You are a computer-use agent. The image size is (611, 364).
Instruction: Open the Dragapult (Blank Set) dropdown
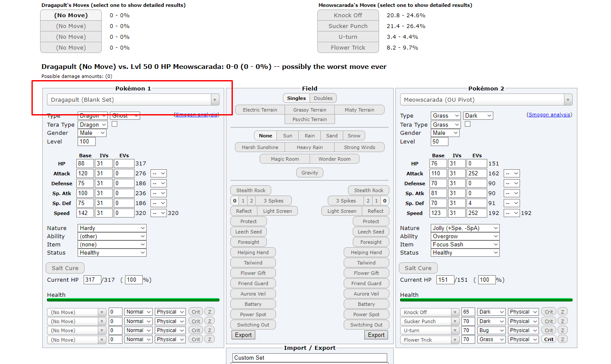(x=133, y=100)
